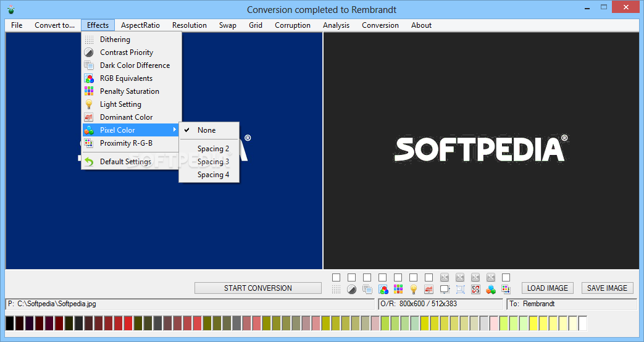Open the Corruption menu
Screen dimensions: 644x342
pyautogui.click(x=293, y=25)
